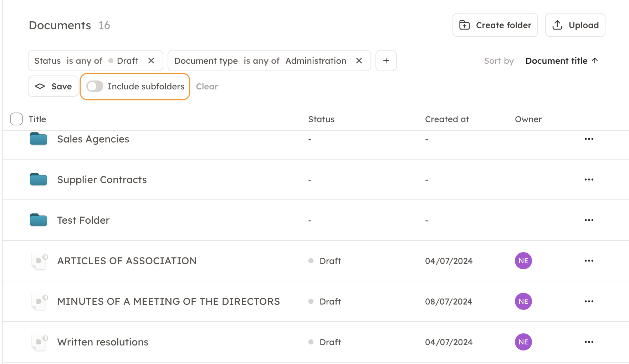Screen dimensions: 629x364
Task: Open more options for Sales Agencies
Action: click(x=589, y=139)
